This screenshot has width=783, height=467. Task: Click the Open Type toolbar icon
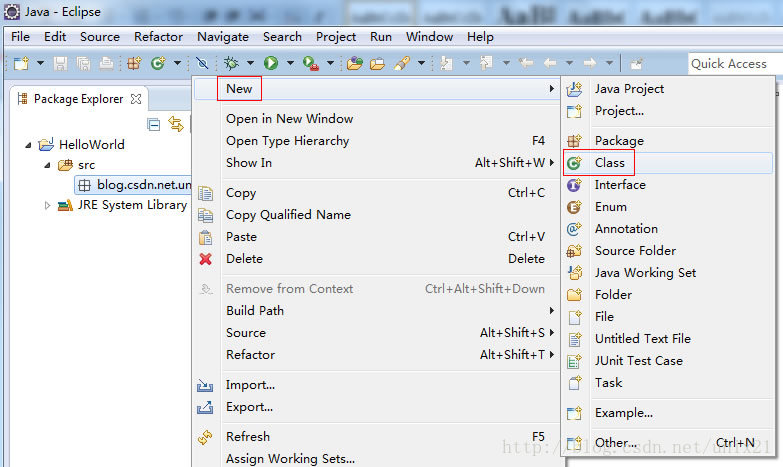point(355,63)
